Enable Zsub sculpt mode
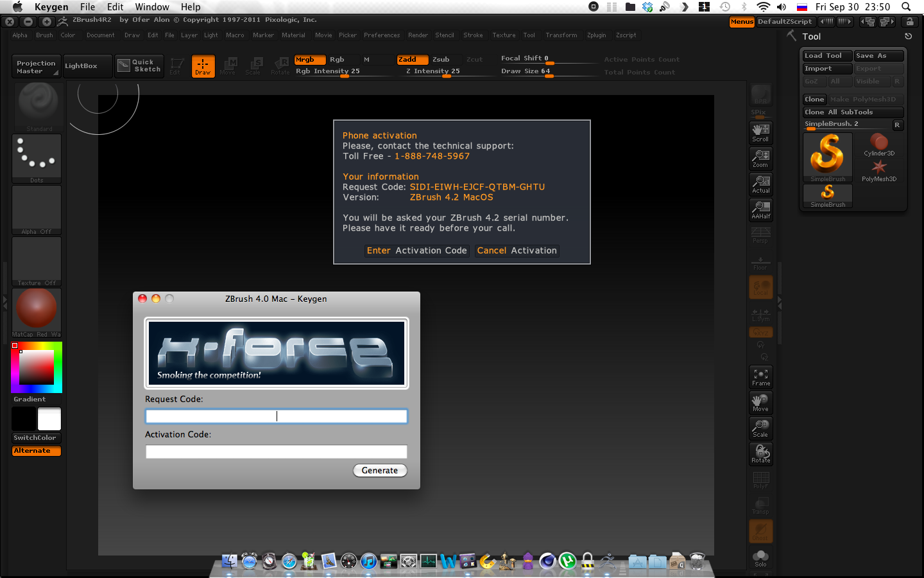Image resolution: width=924 pixels, height=578 pixels. tap(441, 60)
